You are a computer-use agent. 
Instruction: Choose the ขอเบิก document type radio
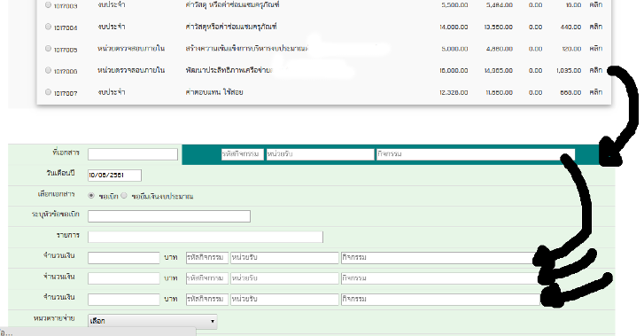(91, 196)
